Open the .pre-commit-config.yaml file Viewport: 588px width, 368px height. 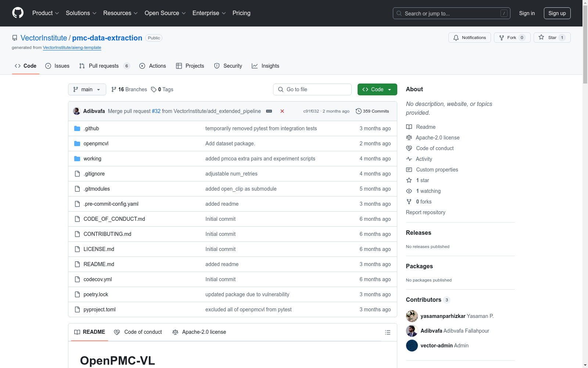111,204
